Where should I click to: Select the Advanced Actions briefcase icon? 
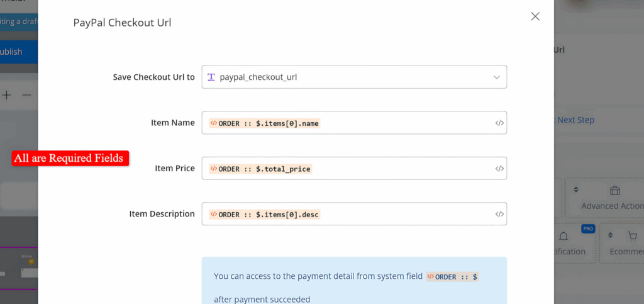(614, 191)
